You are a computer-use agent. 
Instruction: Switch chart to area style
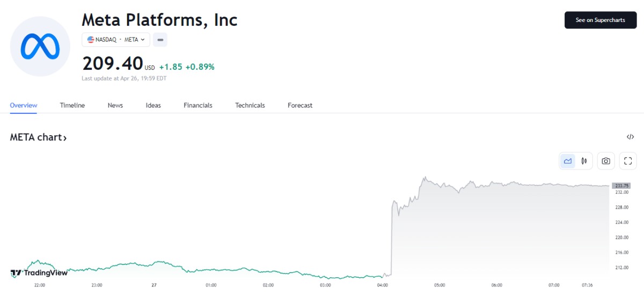pos(567,161)
